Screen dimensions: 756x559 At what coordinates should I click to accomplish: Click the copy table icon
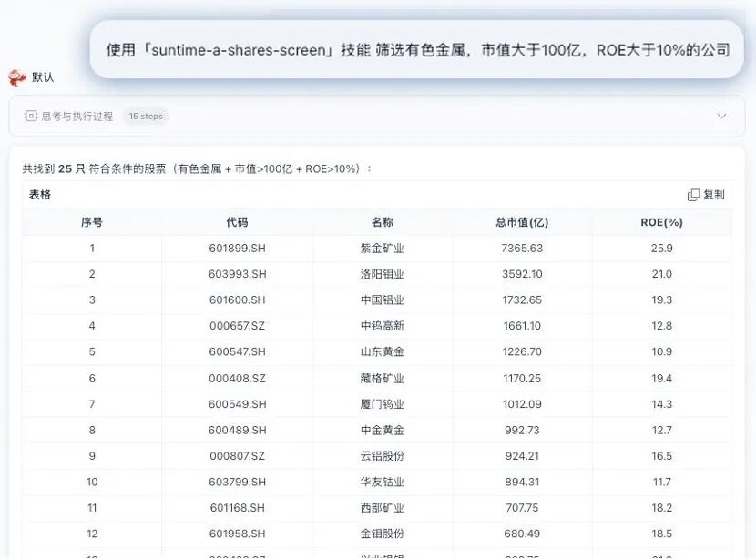[693, 195]
